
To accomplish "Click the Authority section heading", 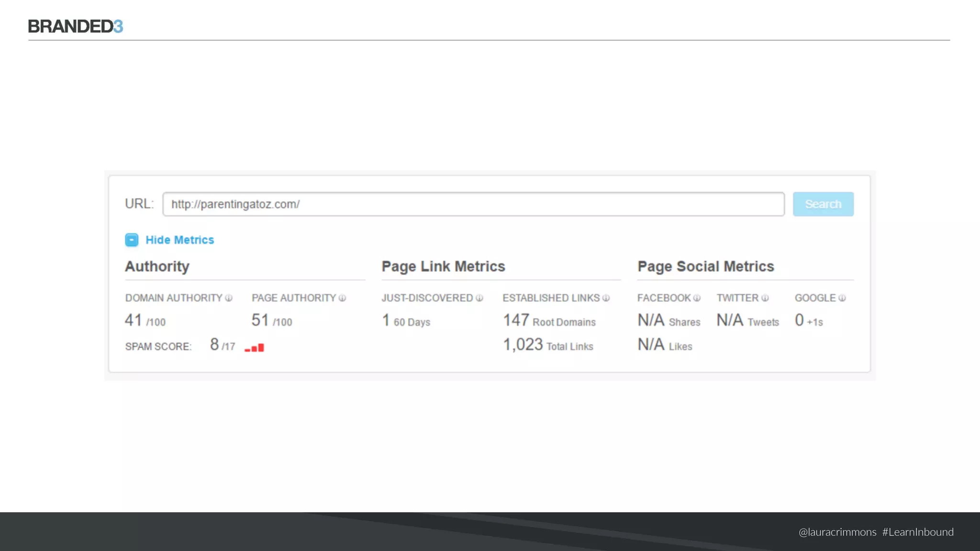I will [157, 266].
